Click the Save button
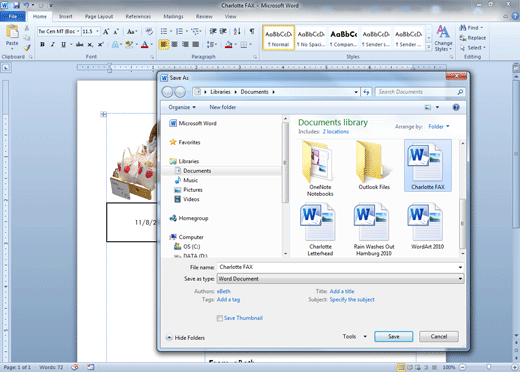Screen dimensions: 520x372 393,336
